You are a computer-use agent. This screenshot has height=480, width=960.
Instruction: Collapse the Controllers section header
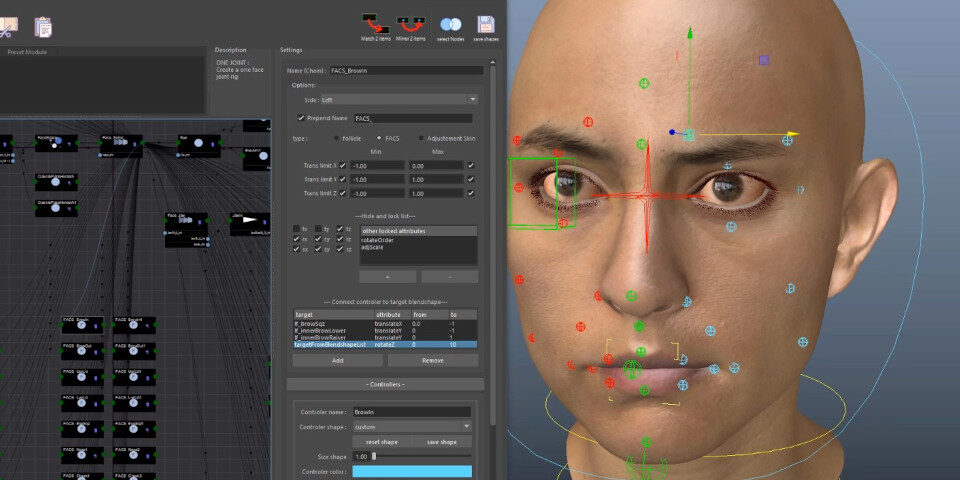pos(385,384)
